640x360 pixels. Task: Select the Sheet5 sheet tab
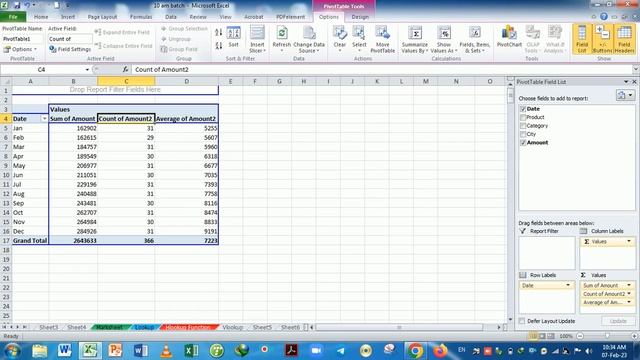click(x=262, y=327)
